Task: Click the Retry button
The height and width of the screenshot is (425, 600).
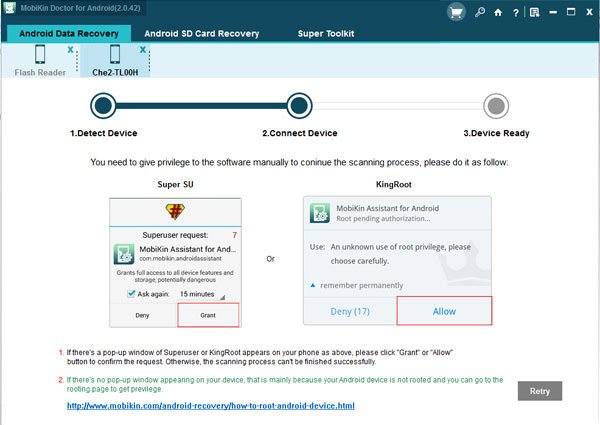Action: pyautogui.click(x=540, y=391)
